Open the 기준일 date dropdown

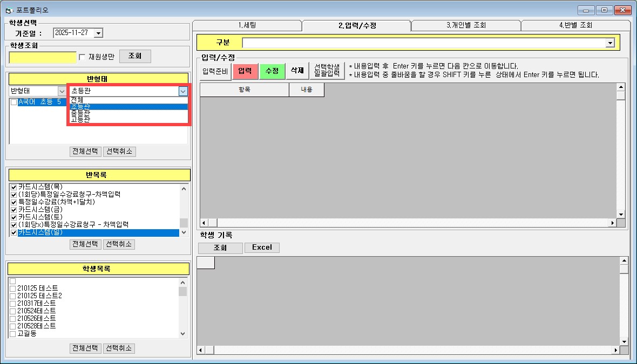point(98,33)
